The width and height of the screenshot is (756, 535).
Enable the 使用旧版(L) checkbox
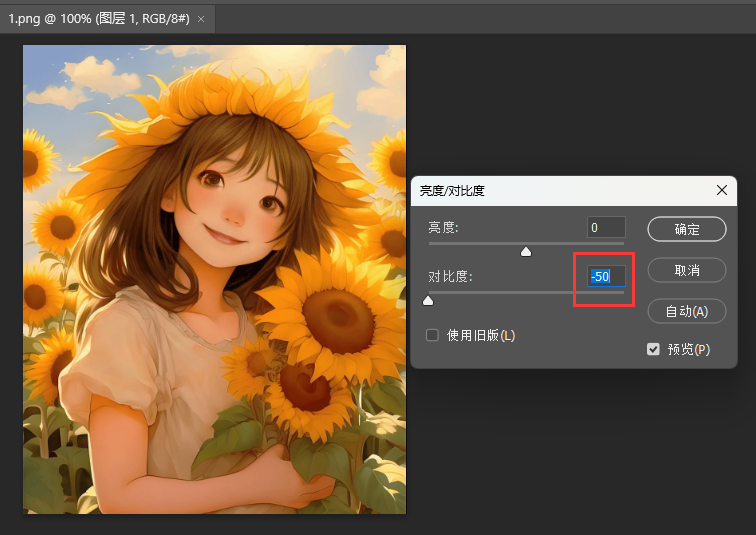(x=432, y=335)
